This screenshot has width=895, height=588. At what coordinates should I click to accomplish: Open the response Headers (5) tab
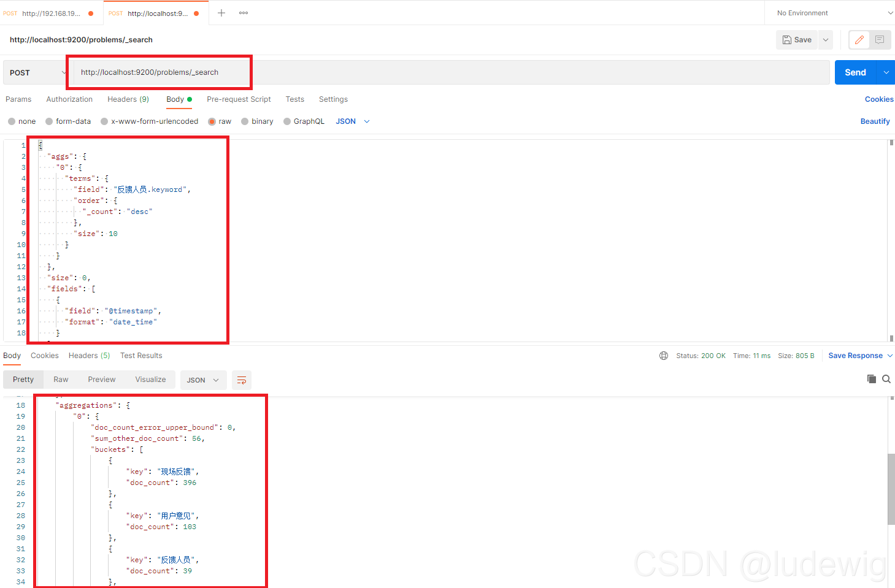[89, 356]
